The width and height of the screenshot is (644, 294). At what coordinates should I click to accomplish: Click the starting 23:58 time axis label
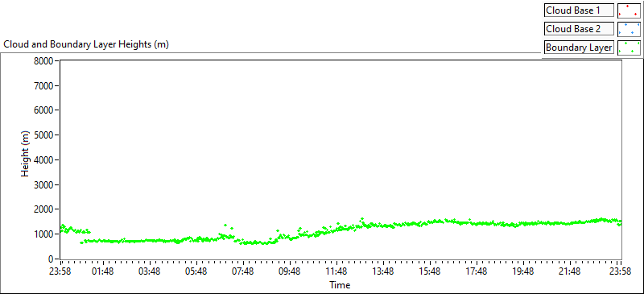[x=60, y=271]
